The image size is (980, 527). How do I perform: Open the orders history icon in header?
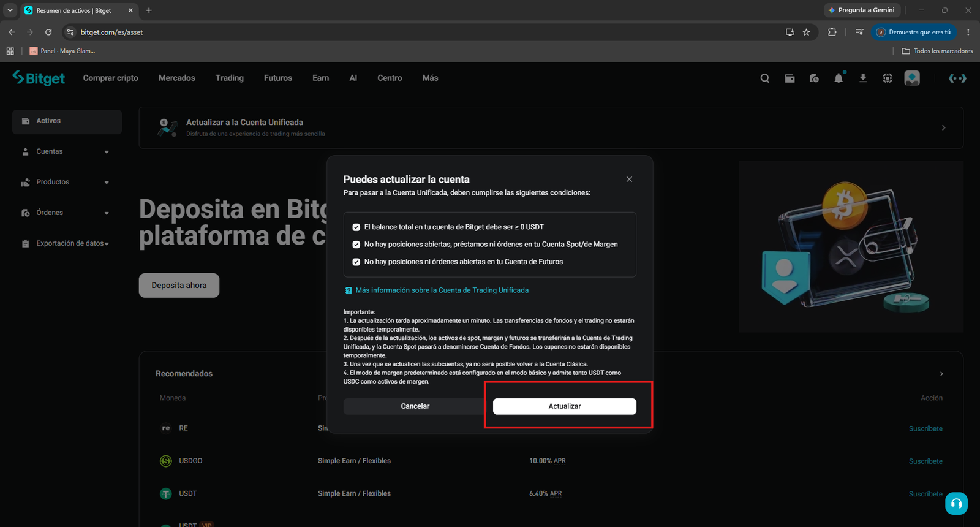[814, 78]
